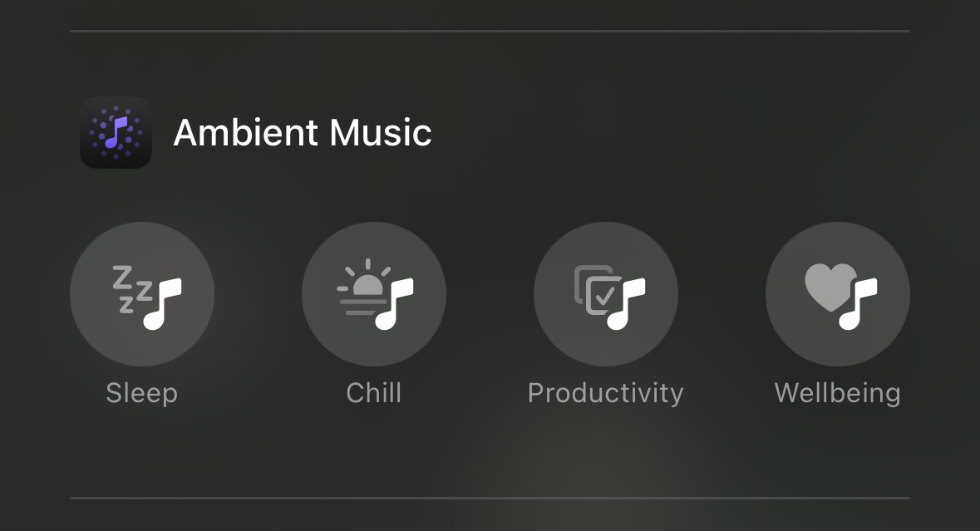Click the music note inside Wellbeing button
Viewport: 980px width, 531px height.
point(858,303)
